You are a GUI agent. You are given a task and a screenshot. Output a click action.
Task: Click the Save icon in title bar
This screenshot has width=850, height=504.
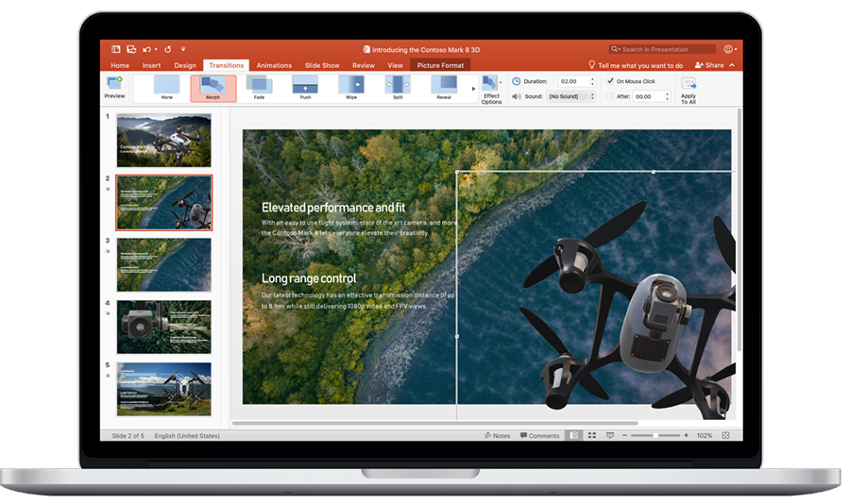click(132, 49)
